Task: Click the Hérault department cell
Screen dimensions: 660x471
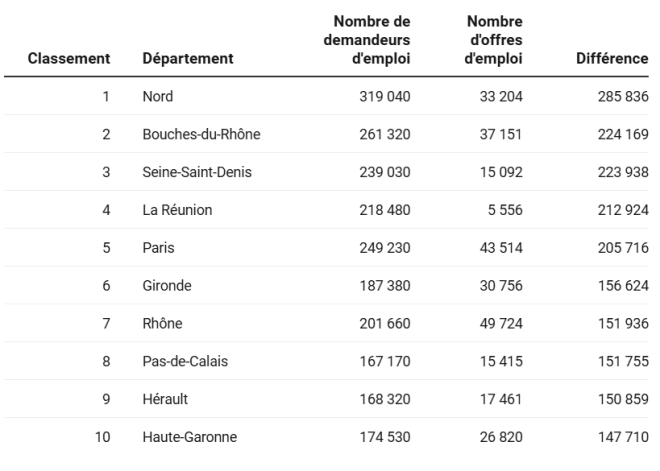Action: tap(166, 399)
